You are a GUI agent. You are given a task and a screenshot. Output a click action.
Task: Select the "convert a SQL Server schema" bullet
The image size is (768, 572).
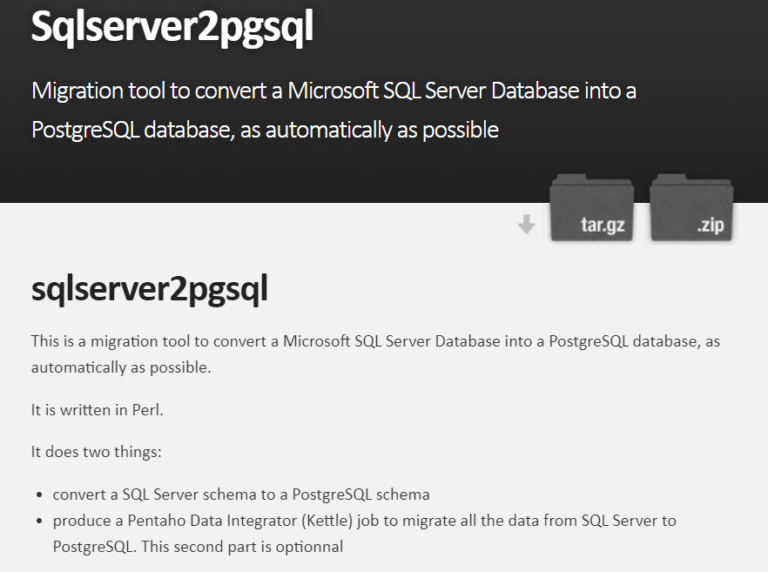(241, 495)
